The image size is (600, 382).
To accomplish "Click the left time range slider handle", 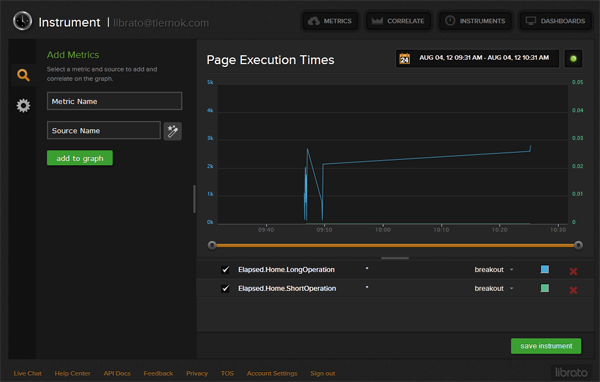I will pos(212,245).
